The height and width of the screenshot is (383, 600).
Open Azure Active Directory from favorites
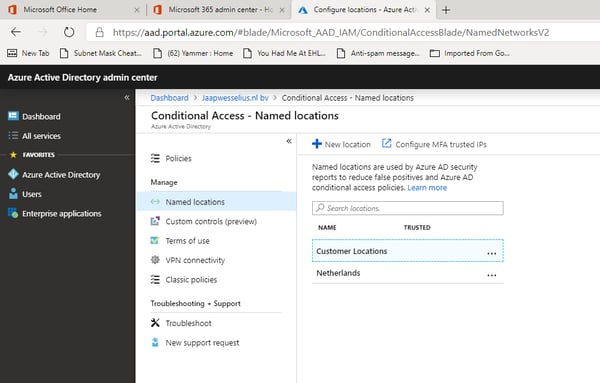pos(61,175)
